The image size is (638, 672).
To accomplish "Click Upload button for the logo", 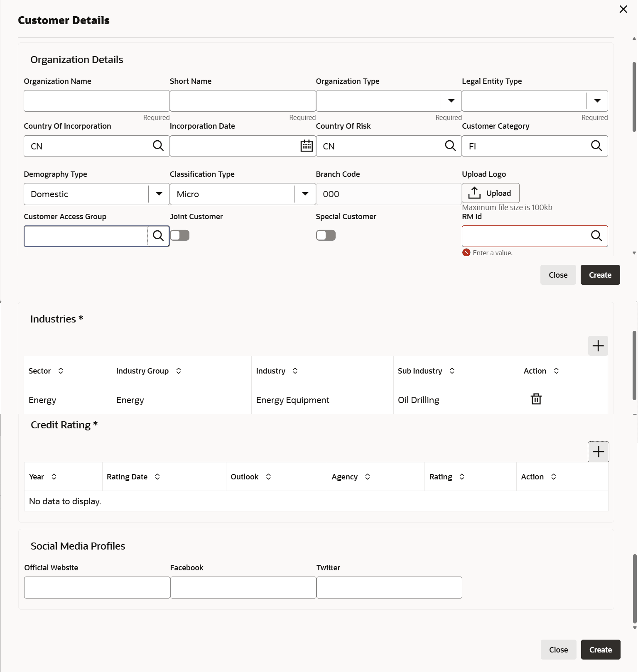I will pyautogui.click(x=491, y=193).
